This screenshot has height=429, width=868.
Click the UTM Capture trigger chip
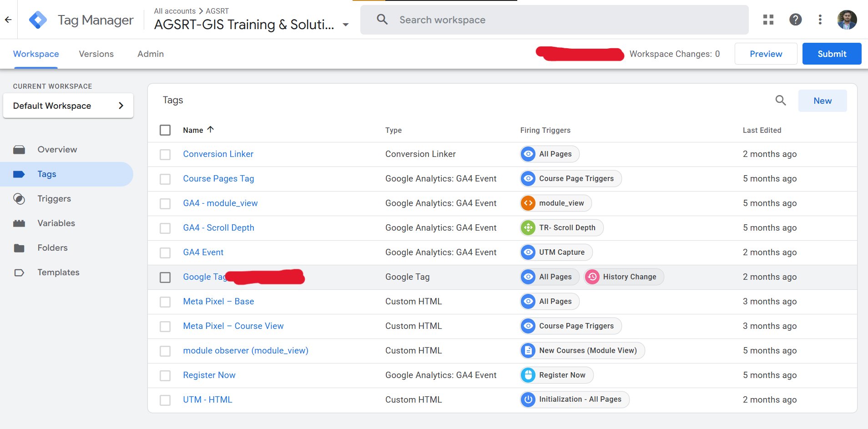(x=556, y=252)
